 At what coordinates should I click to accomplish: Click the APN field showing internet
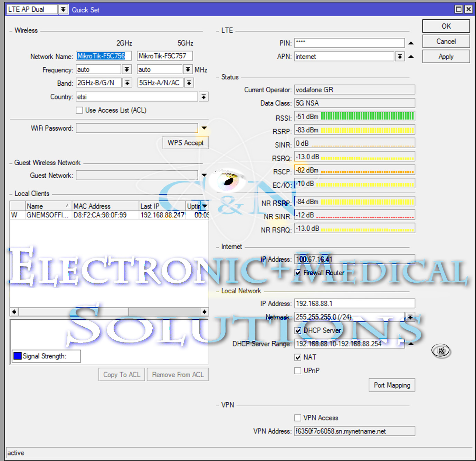(344, 56)
